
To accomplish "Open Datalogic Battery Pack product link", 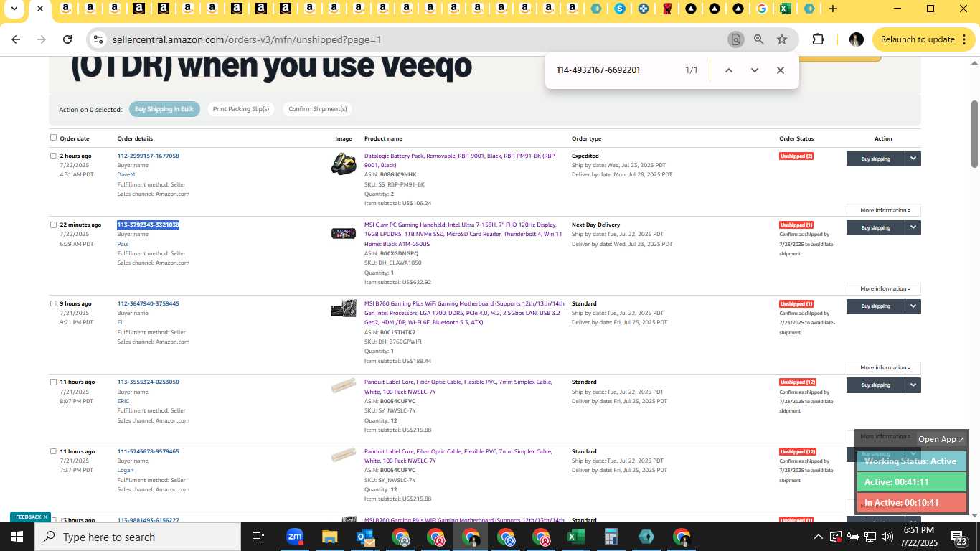I will click(x=461, y=160).
